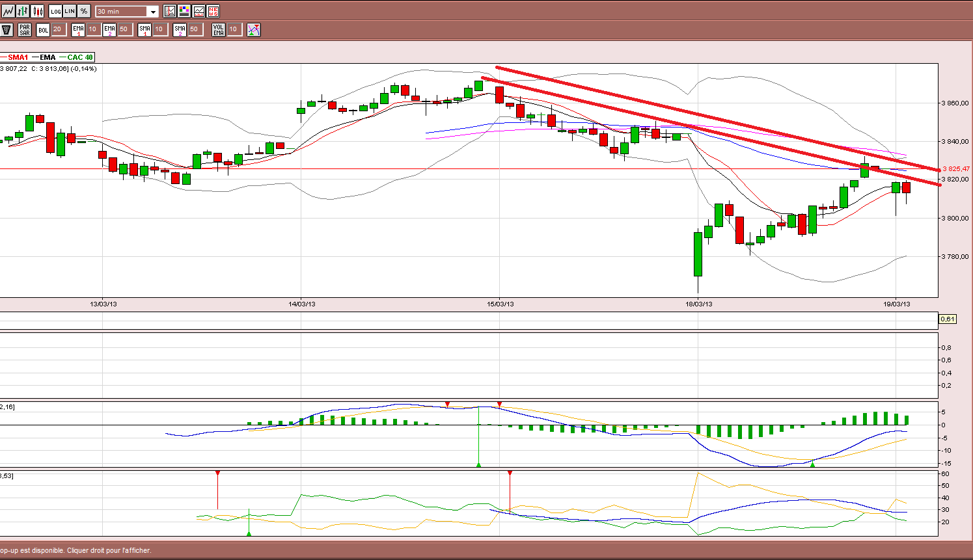This screenshot has height=560, width=973.
Task: Switch to candlestick chart display
Action: click(x=38, y=11)
